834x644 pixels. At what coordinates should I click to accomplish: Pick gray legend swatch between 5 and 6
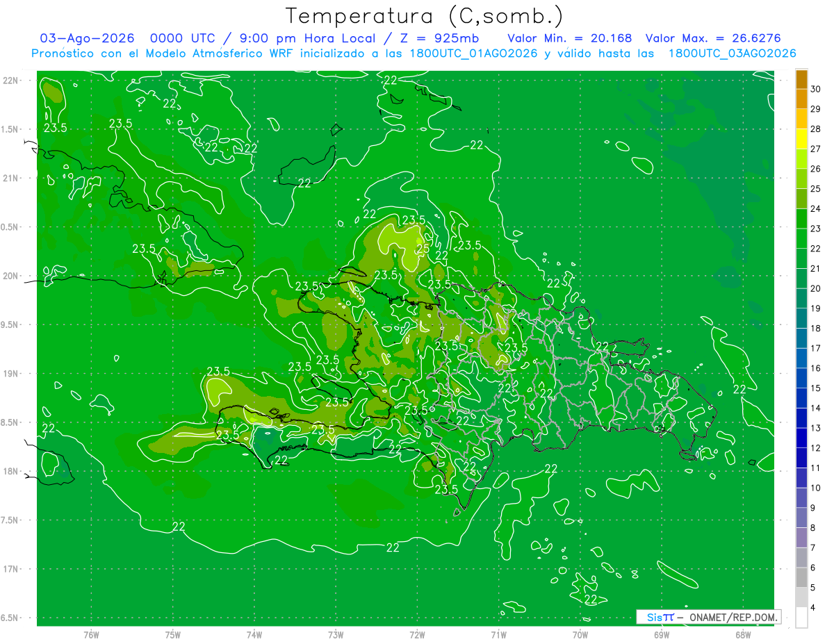coord(801,578)
